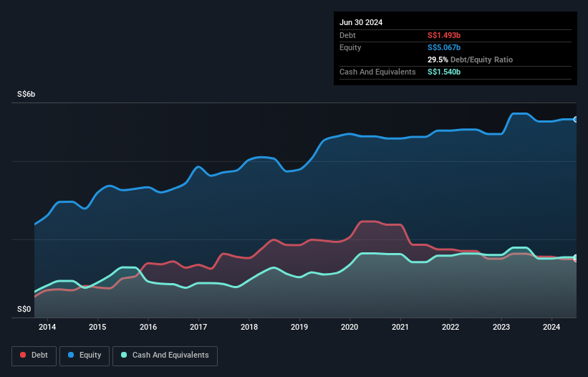The width and height of the screenshot is (588, 377).
Task: Click the S$1.540b cash value
Action: [x=444, y=72]
